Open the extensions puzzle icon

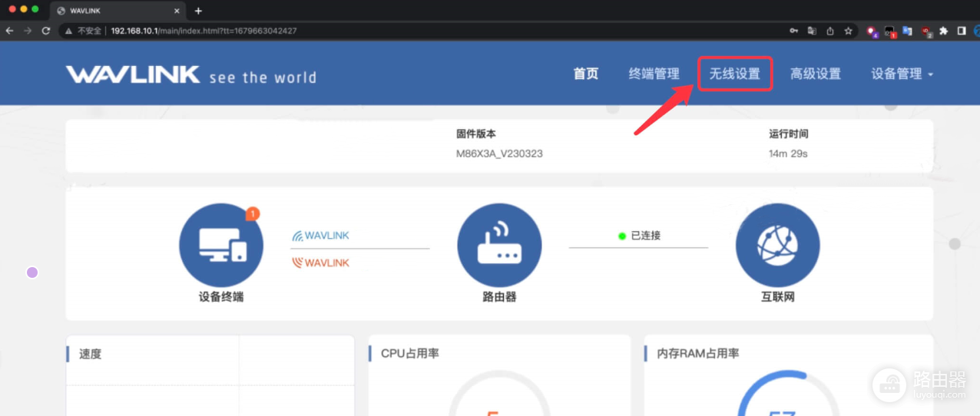[x=944, y=31]
